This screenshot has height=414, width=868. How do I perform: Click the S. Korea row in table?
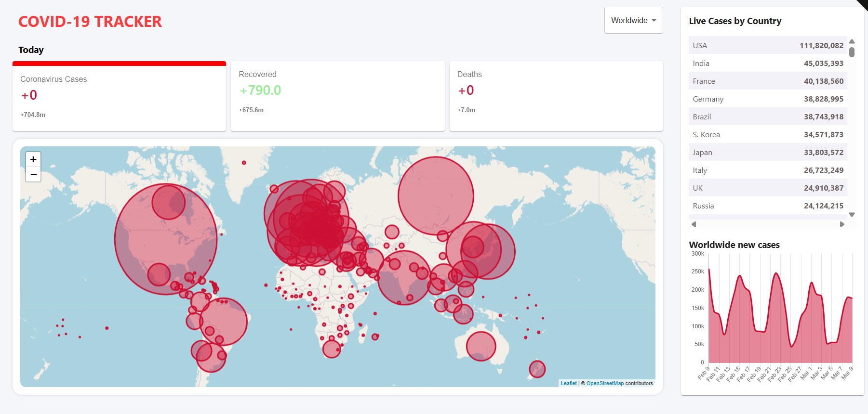click(768, 134)
